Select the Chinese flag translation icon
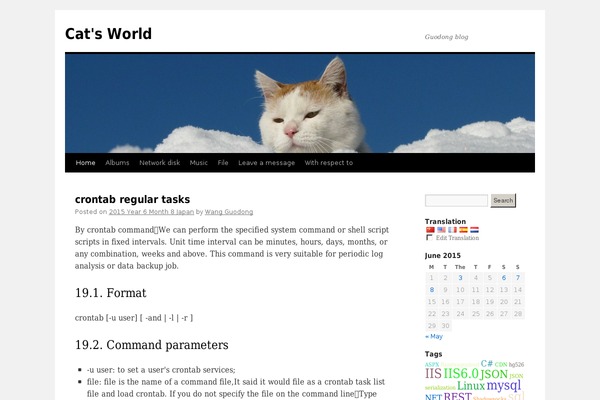Image resolution: width=600 pixels, height=400 pixels. pyautogui.click(x=430, y=230)
